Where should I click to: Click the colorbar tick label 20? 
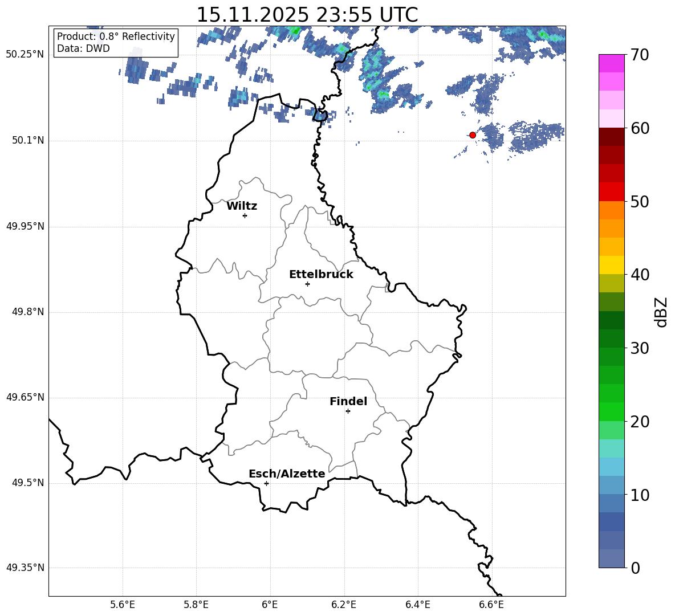pyautogui.click(x=639, y=421)
